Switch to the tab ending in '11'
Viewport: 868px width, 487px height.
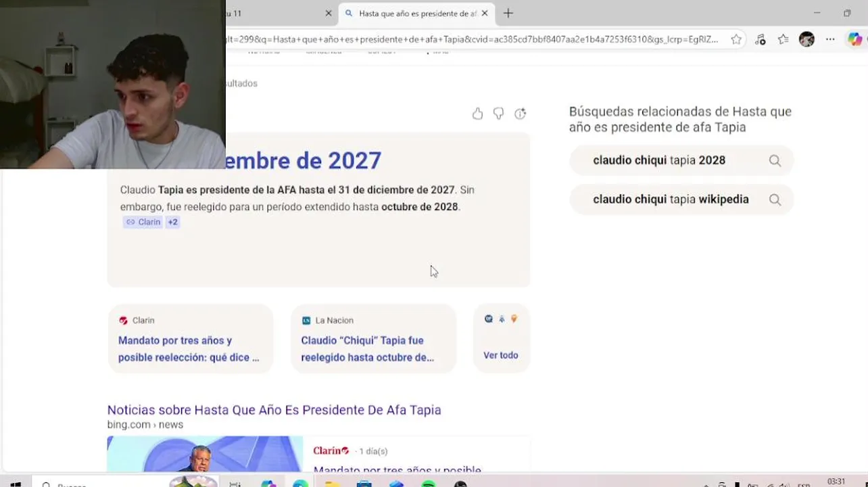point(281,13)
